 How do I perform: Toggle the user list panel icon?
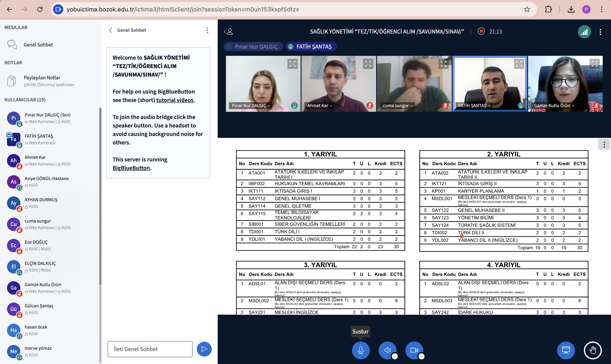click(x=228, y=31)
